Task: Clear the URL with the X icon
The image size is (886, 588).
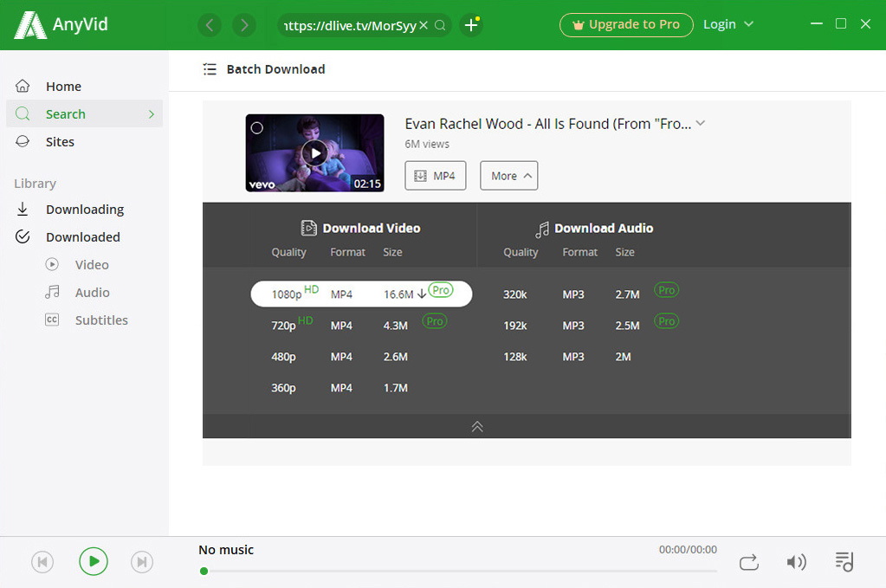Action: coord(424,25)
